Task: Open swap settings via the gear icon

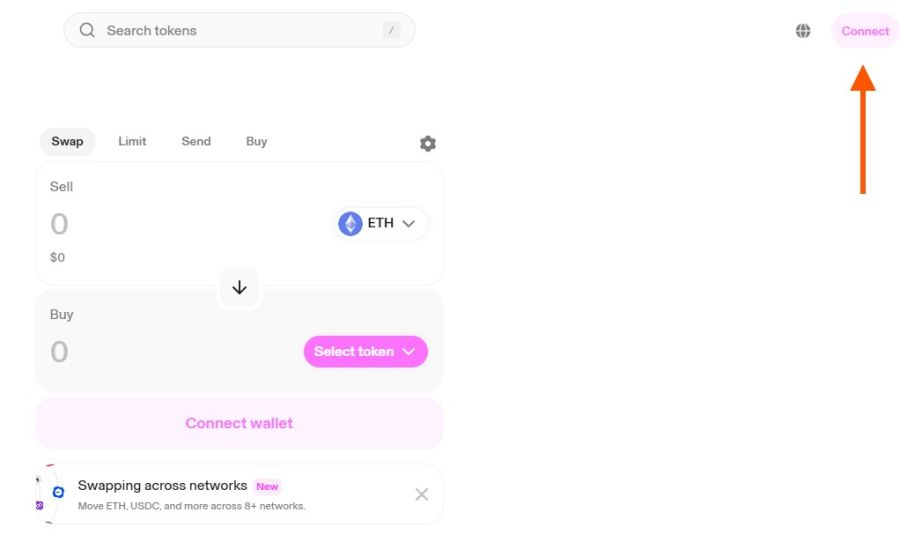Action: (428, 143)
